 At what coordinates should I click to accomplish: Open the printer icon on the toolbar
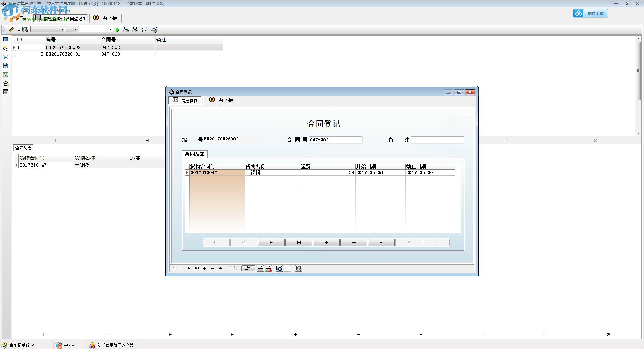coord(154,30)
